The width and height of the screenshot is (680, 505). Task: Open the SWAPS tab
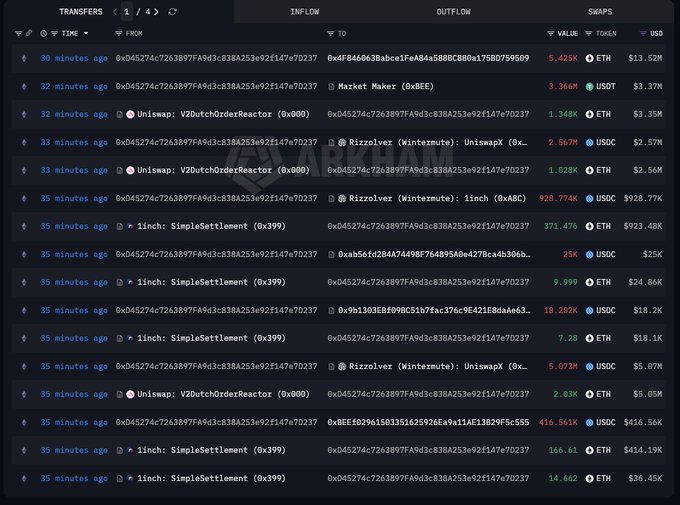pyautogui.click(x=600, y=12)
